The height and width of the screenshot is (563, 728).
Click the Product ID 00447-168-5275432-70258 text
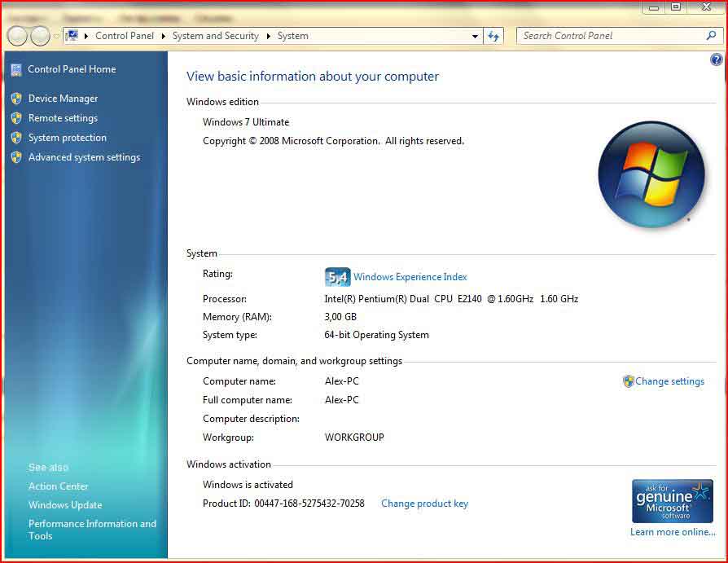point(283,504)
